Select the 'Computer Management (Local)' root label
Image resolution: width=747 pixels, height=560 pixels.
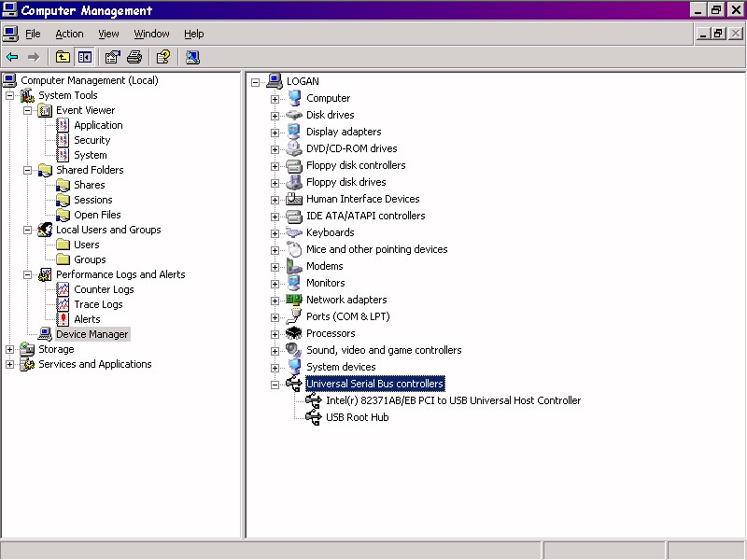(90, 80)
